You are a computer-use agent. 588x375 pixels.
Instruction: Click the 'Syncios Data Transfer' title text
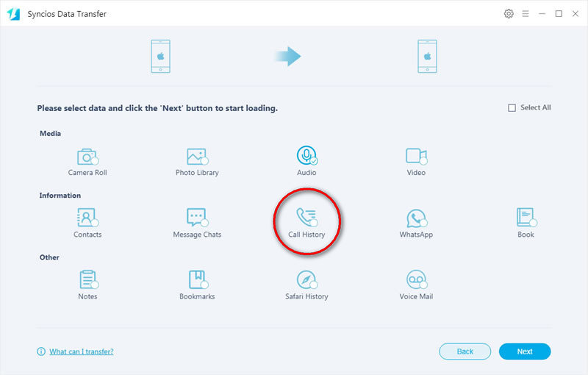pos(67,14)
